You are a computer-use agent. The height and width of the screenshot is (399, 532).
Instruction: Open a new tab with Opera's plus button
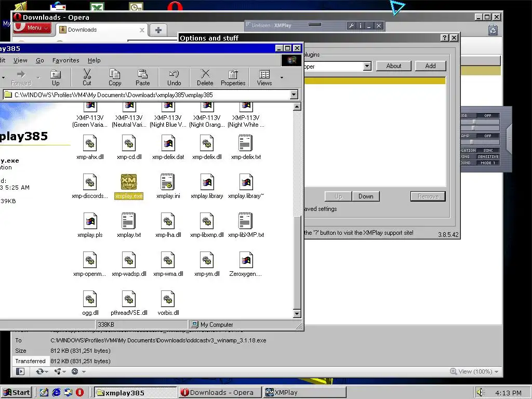click(x=158, y=30)
